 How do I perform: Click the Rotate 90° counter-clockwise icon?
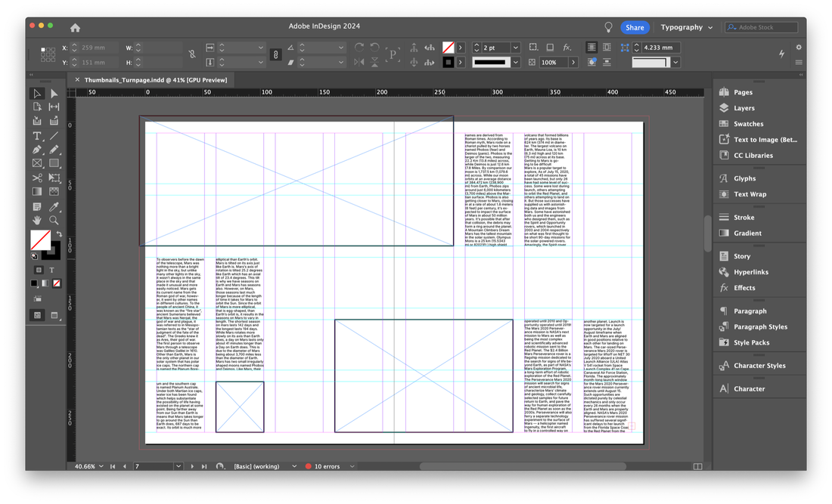(375, 47)
